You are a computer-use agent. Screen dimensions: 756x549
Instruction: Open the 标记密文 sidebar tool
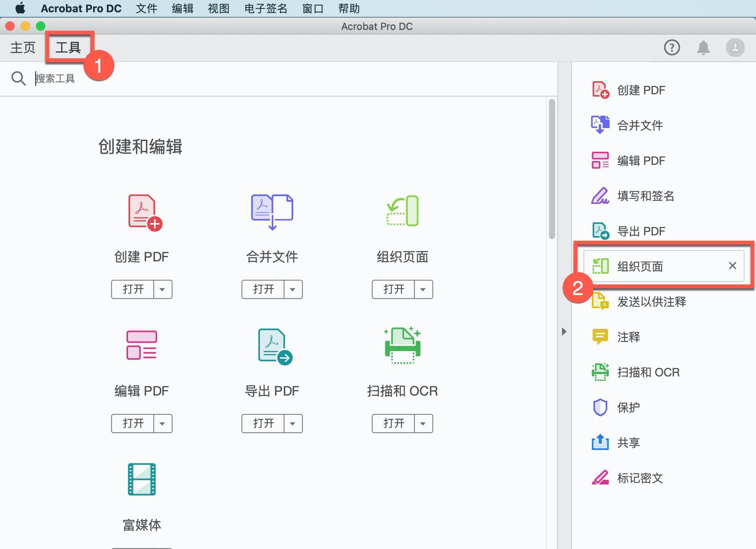tap(639, 478)
